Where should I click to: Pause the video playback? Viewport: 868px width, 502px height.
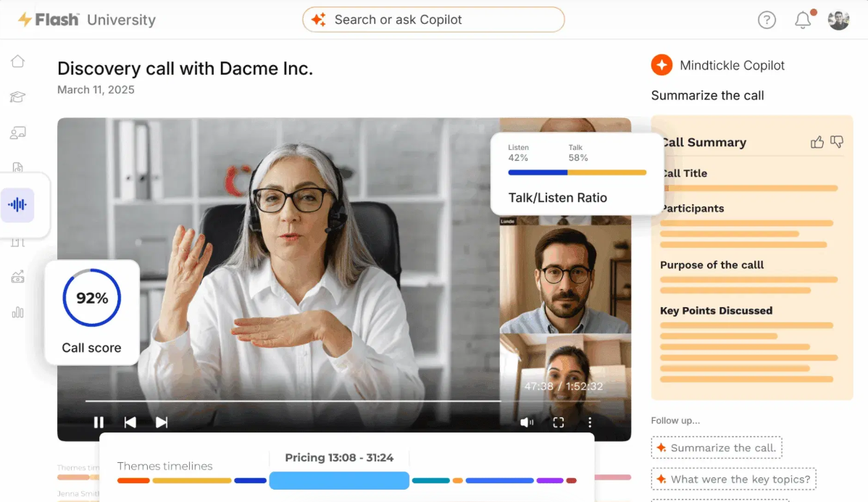99,422
